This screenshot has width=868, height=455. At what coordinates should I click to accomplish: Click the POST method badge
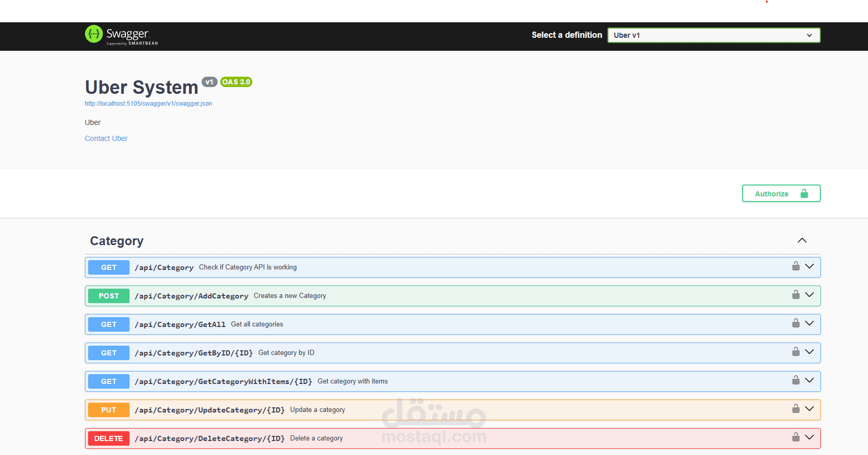(x=109, y=296)
